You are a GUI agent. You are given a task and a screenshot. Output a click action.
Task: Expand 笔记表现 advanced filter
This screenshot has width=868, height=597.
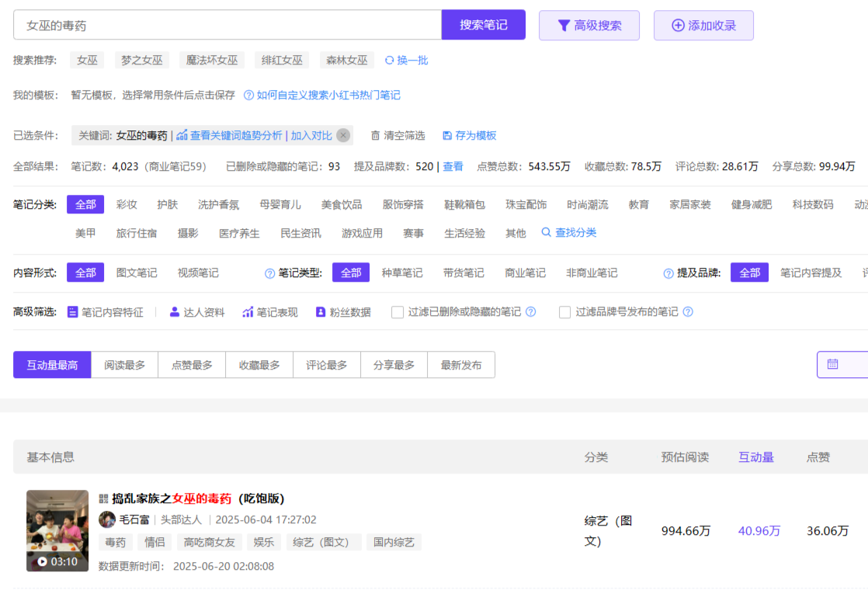(x=270, y=312)
